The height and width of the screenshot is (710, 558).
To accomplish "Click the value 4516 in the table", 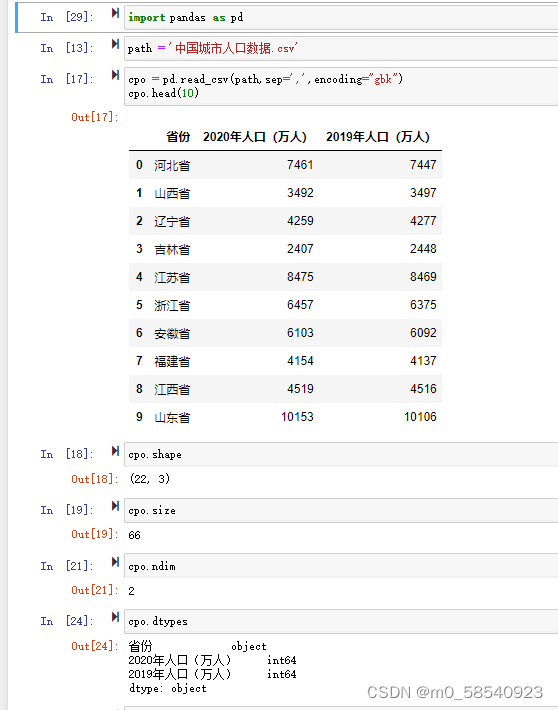I will [423, 389].
